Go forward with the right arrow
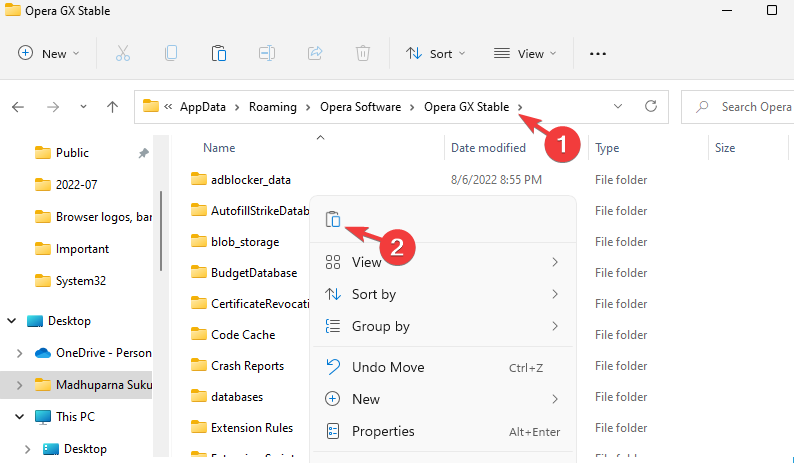 point(53,107)
